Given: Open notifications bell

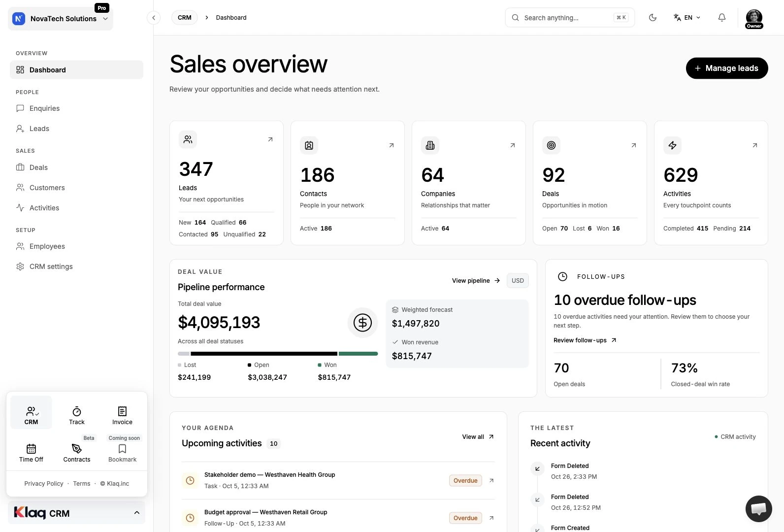Looking at the screenshot, I should pyautogui.click(x=722, y=18).
